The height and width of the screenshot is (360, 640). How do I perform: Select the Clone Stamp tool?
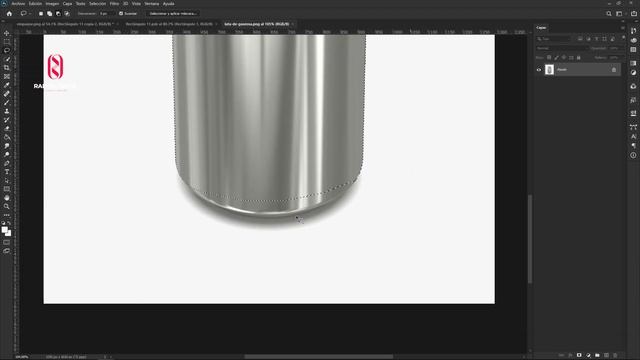point(7,111)
